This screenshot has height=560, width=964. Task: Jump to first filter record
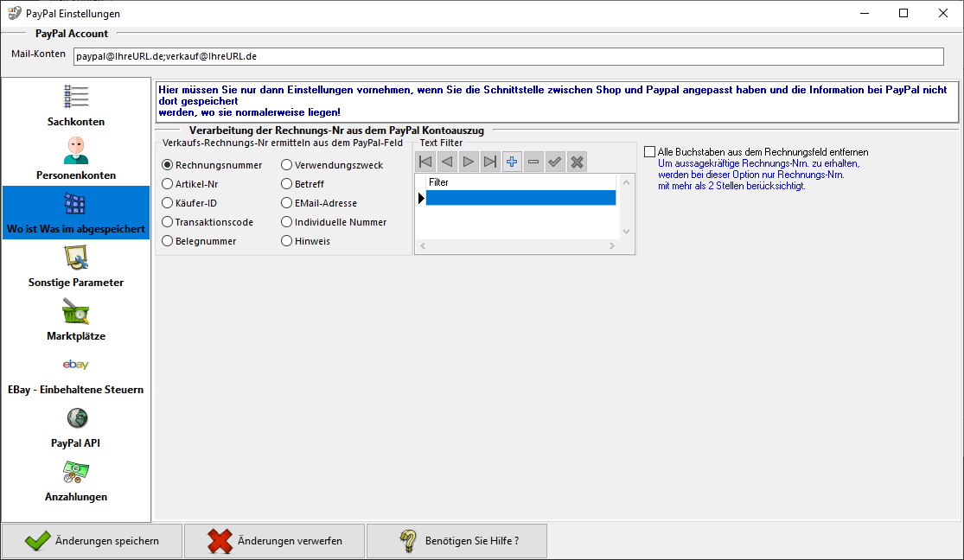tap(425, 162)
